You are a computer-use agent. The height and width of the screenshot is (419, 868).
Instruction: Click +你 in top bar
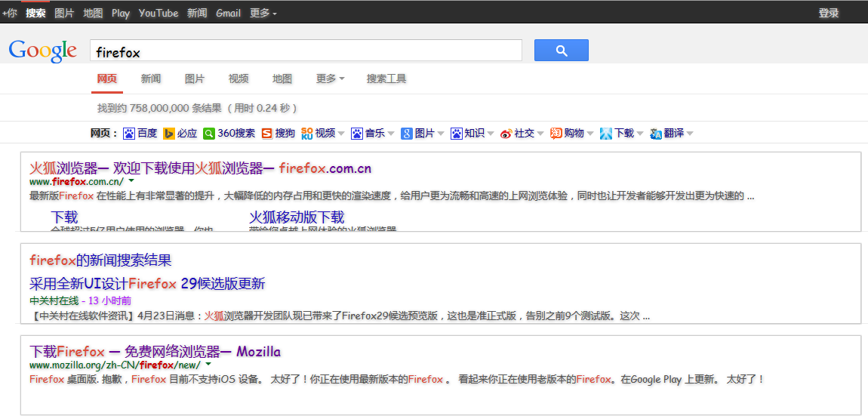tap(9, 14)
